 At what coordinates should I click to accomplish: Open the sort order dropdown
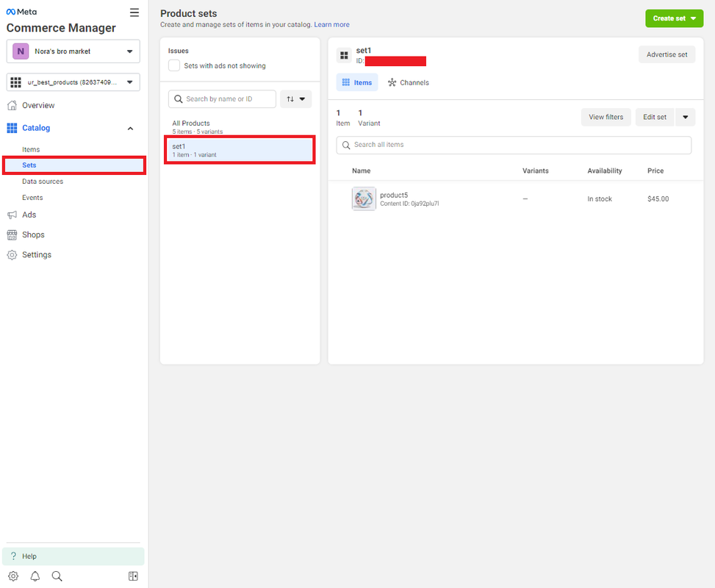[x=296, y=99]
